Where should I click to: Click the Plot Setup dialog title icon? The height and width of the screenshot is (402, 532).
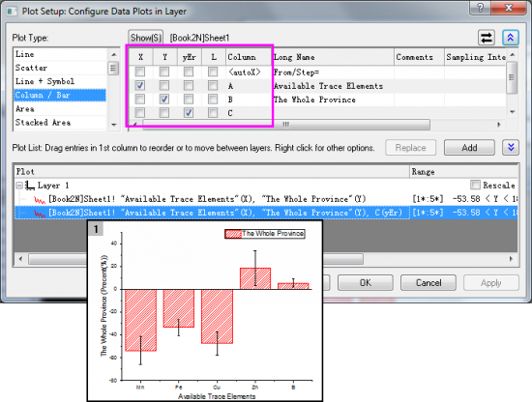pos(13,12)
